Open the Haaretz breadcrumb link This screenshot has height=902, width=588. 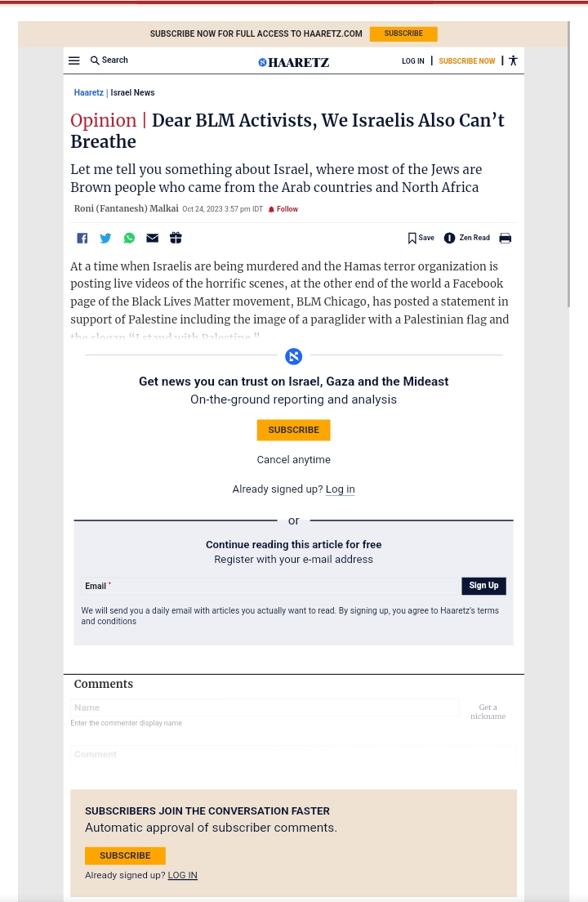tap(88, 93)
